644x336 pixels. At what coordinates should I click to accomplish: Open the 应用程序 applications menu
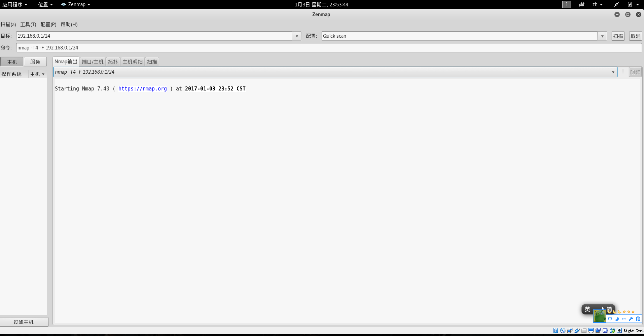tap(15, 4)
